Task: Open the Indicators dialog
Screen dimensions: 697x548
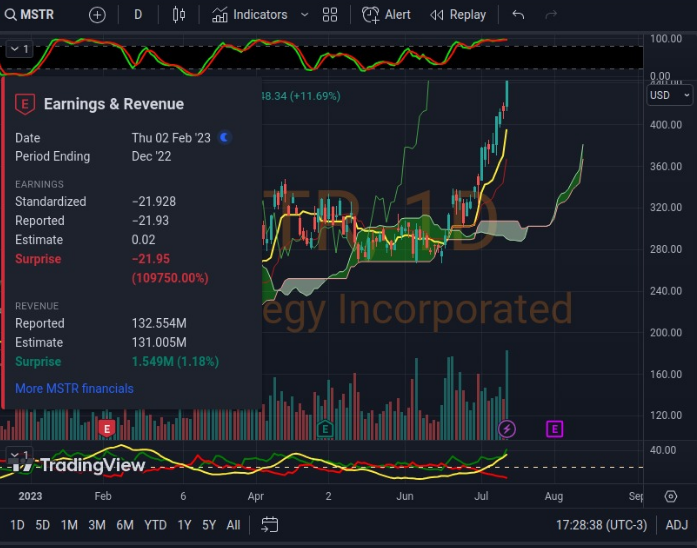Action: pyautogui.click(x=249, y=15)
